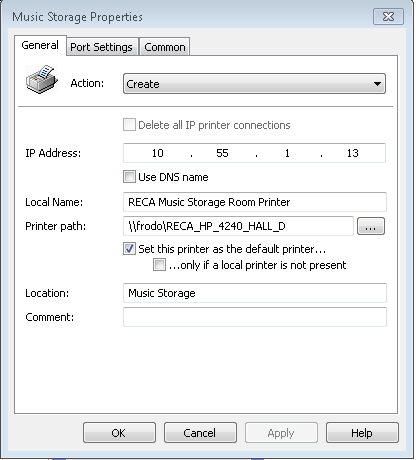Uncheck Set this printer as default
This screenshot has height=460, width=418.
[129, 249]
